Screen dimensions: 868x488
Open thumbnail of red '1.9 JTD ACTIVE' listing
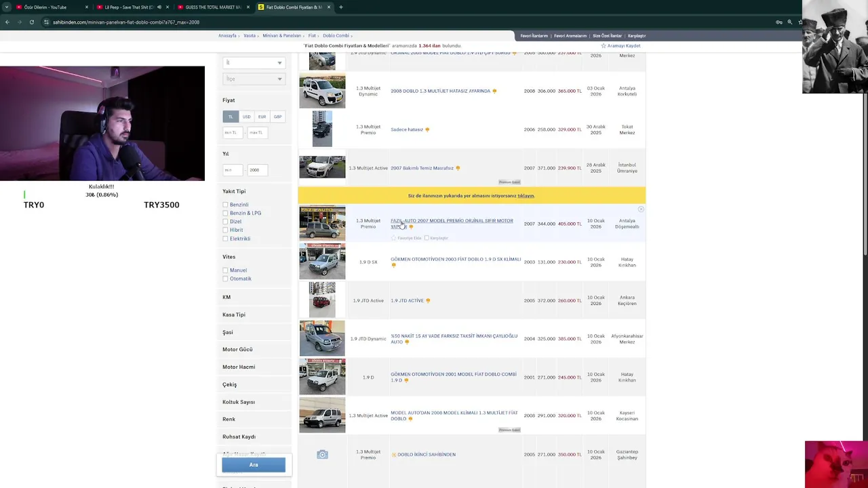click(322, 300)
